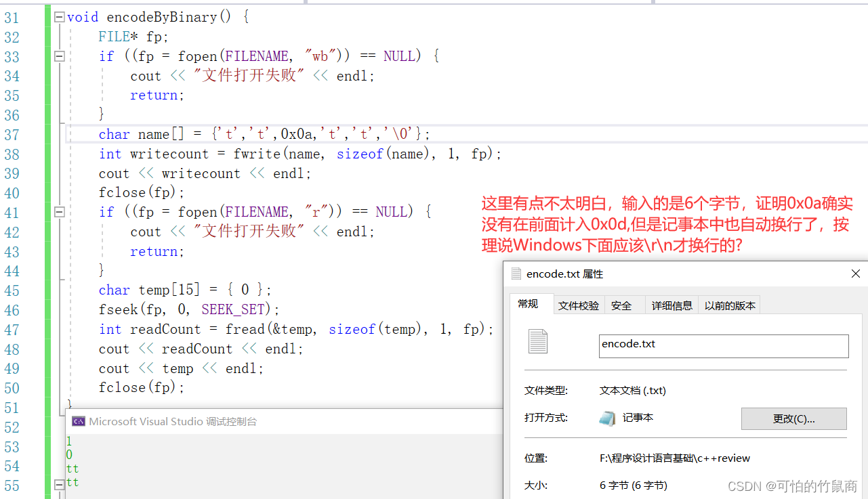The height and width of the screenshot is (499, 868).
Task: Click line number 47 in the gutter
Action: coord(12,330)
